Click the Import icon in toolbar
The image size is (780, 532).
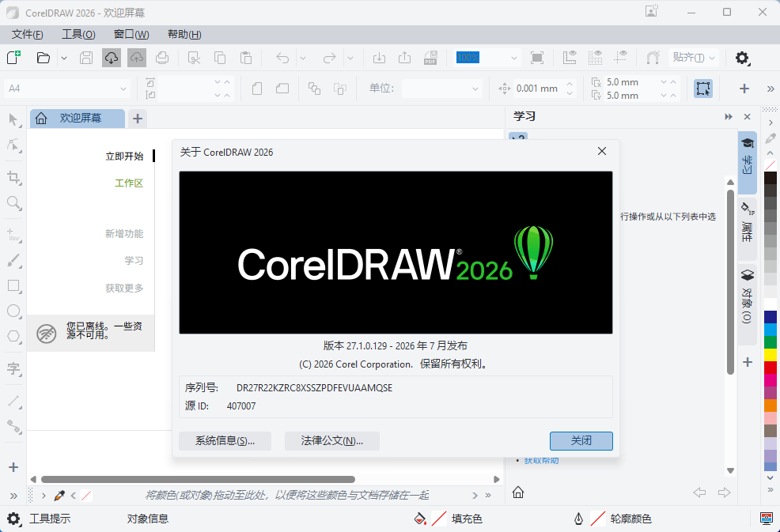pos(379,58)
